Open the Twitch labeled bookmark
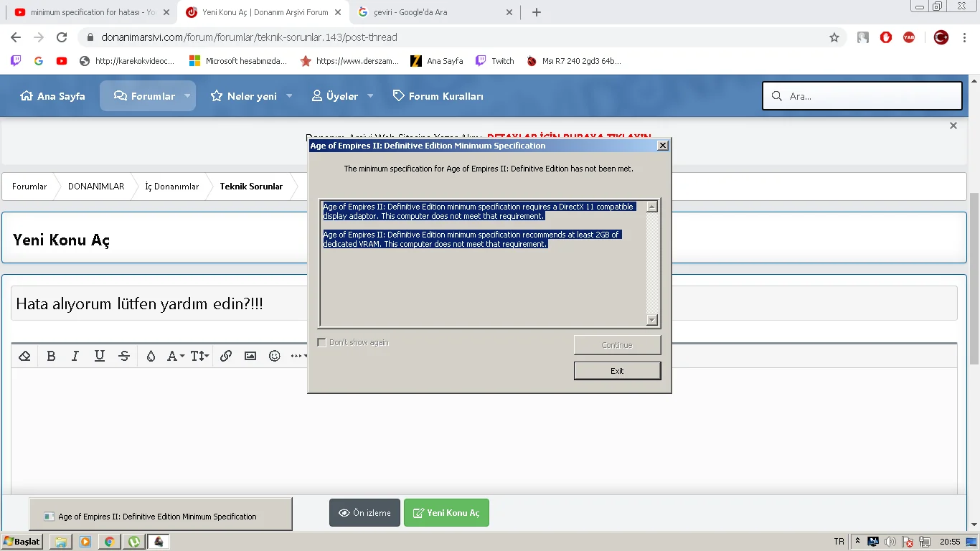 (x=495, y=61)
